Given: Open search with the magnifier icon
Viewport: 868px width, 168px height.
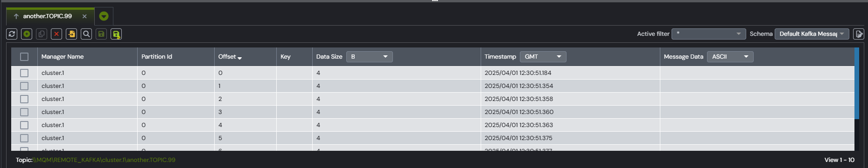Looking at the screenshot, I should [86, 34].
